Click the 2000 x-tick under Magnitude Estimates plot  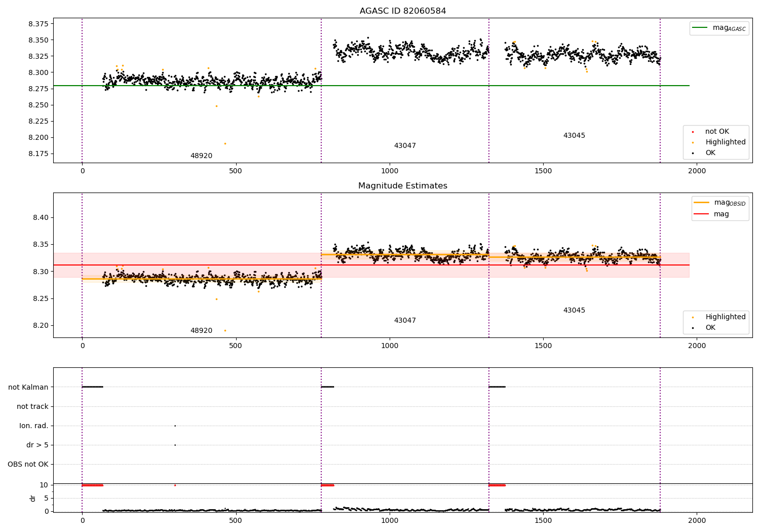point(697,346)
